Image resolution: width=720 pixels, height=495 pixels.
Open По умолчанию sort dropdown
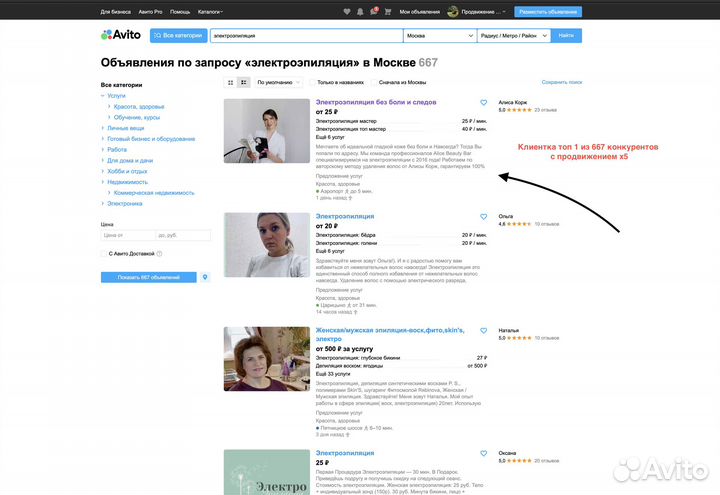coord(278,82)
